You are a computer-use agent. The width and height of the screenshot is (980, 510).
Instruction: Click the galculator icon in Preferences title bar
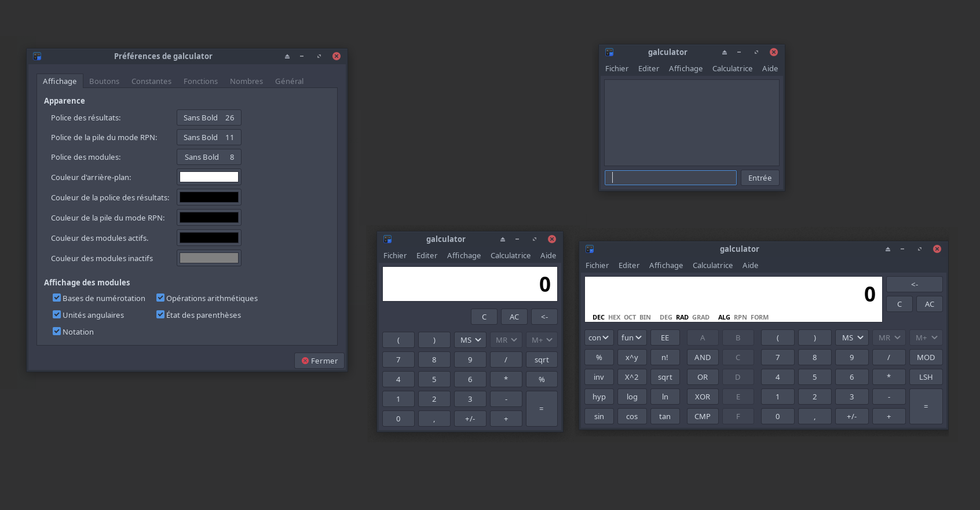click(x=37, y=56)
